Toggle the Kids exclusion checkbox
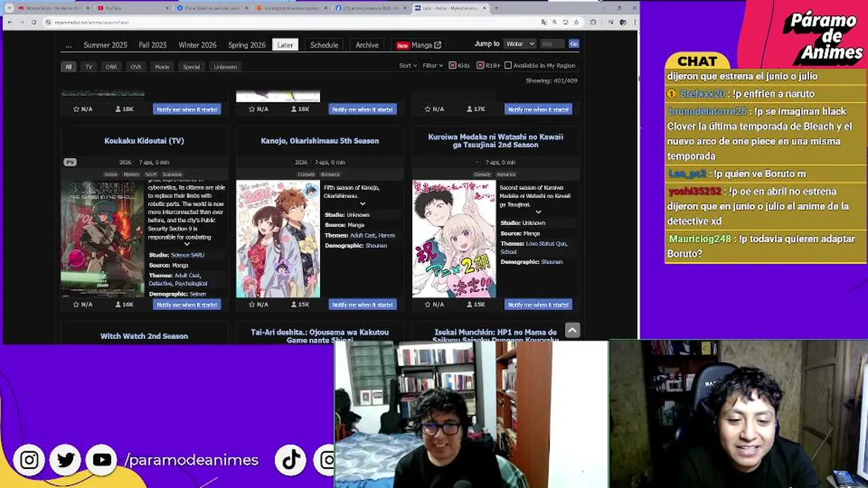 coord(453,66)
